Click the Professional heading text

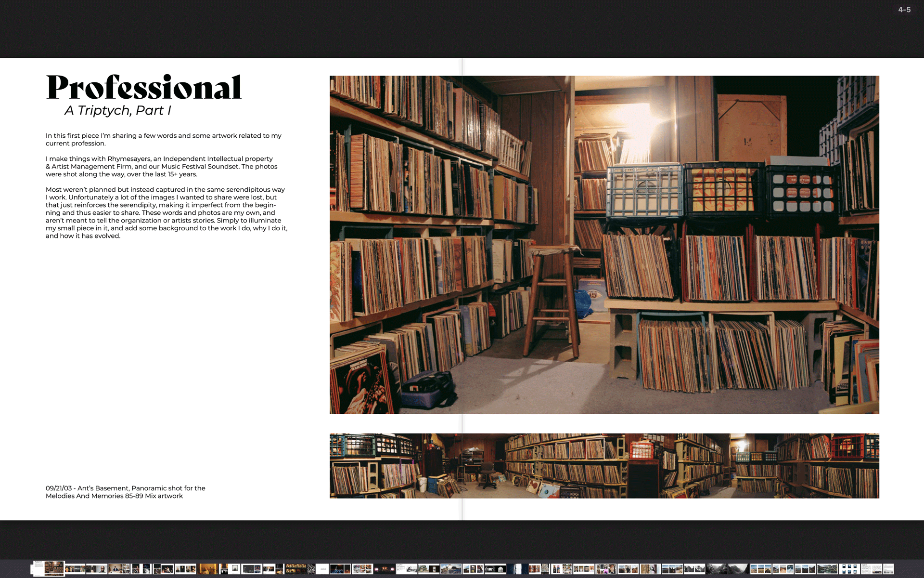pyautogui.click(x=143, y=88)
